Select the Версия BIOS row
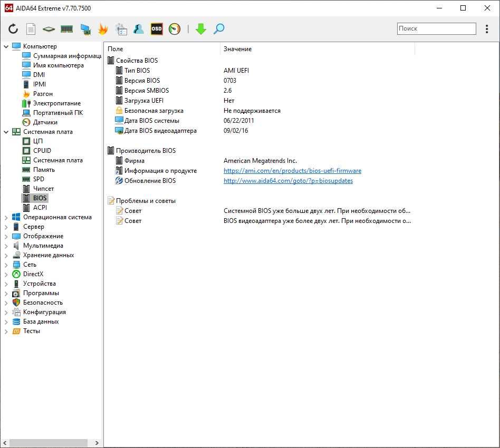The image size is (500, 448). pyautogui.click(x=259, y=81)
